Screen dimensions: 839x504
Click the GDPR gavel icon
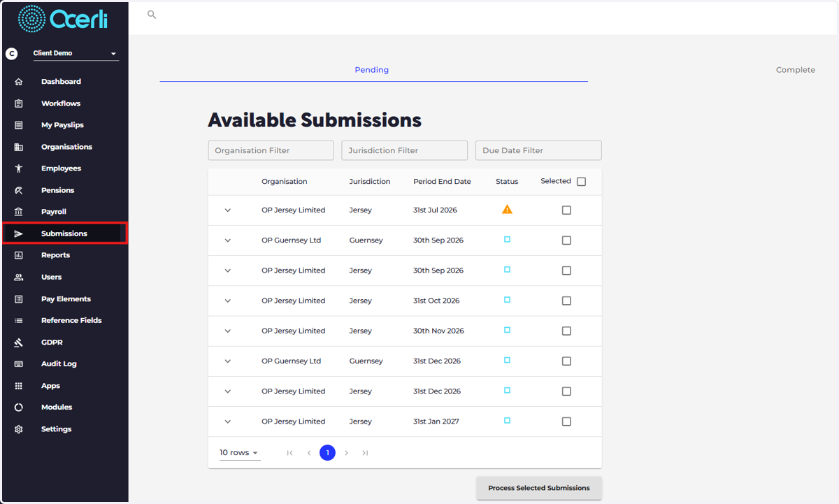pyautogui.click(x=19, y=343)
